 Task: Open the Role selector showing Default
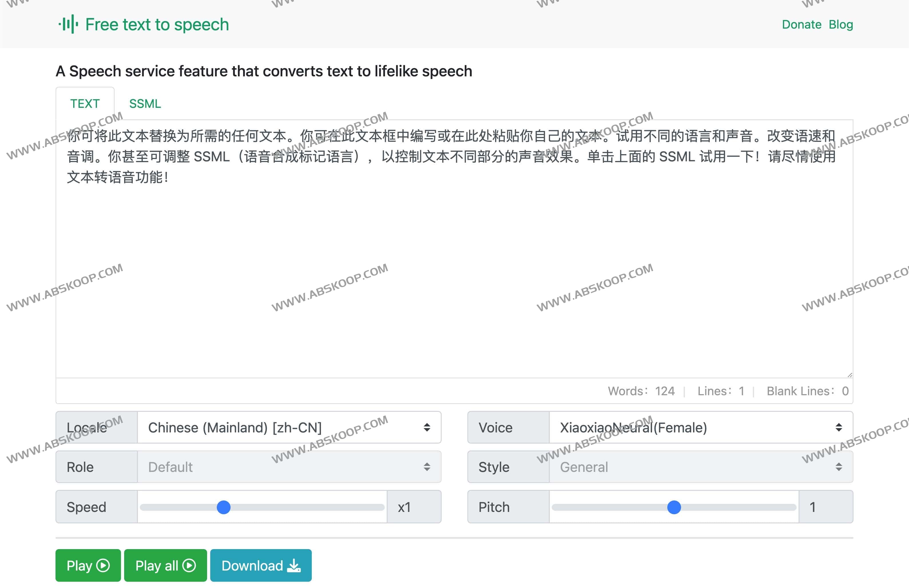point(286,466)
